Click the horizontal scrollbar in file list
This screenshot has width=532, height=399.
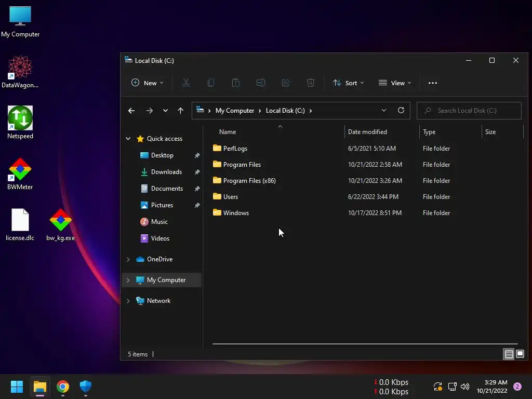(365, 344)
